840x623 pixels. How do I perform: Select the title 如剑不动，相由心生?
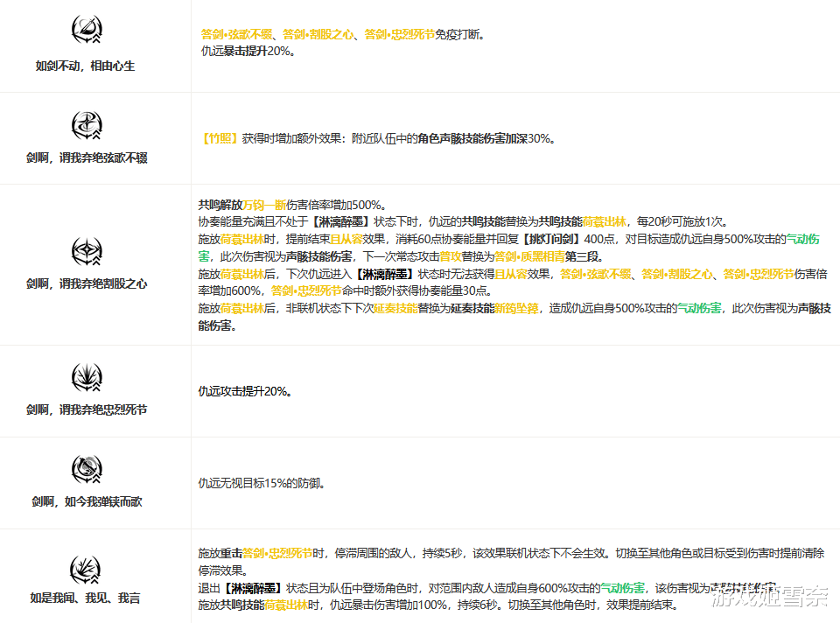tap(85, 66)
